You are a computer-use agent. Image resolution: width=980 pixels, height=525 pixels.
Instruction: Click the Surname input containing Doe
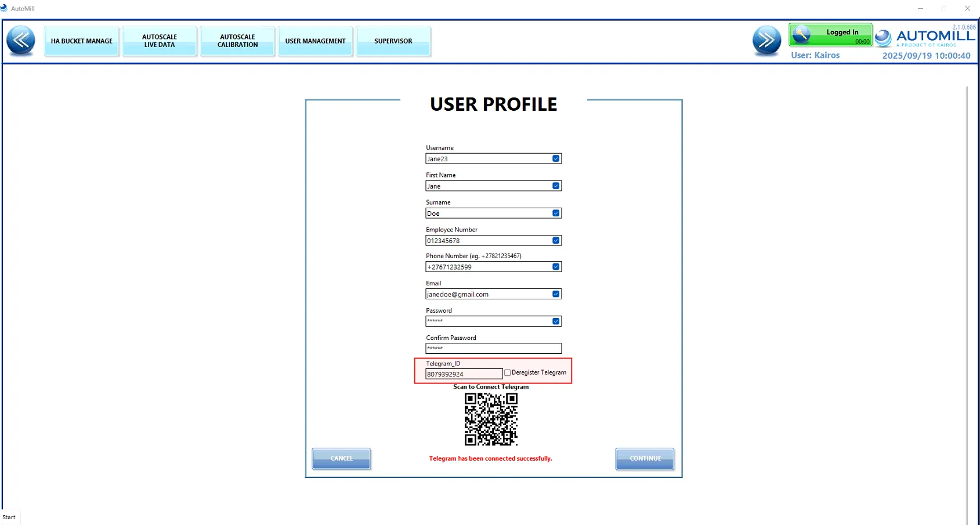click(x=493, y=213)
